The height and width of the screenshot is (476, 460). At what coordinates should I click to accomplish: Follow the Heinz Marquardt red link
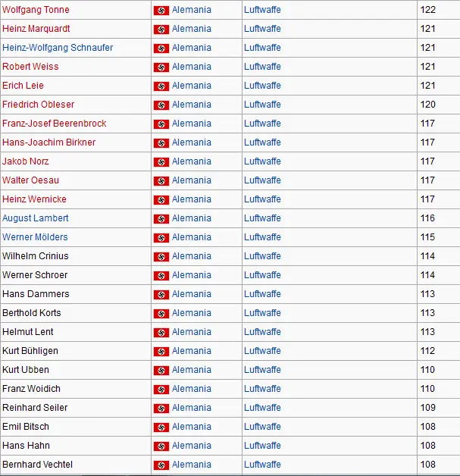tap(36, 29)
